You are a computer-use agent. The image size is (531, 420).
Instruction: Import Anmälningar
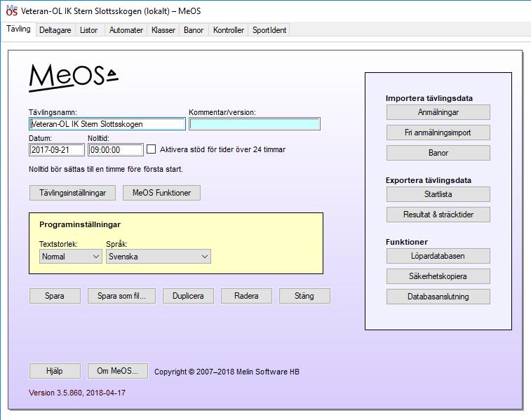(438, 112)
